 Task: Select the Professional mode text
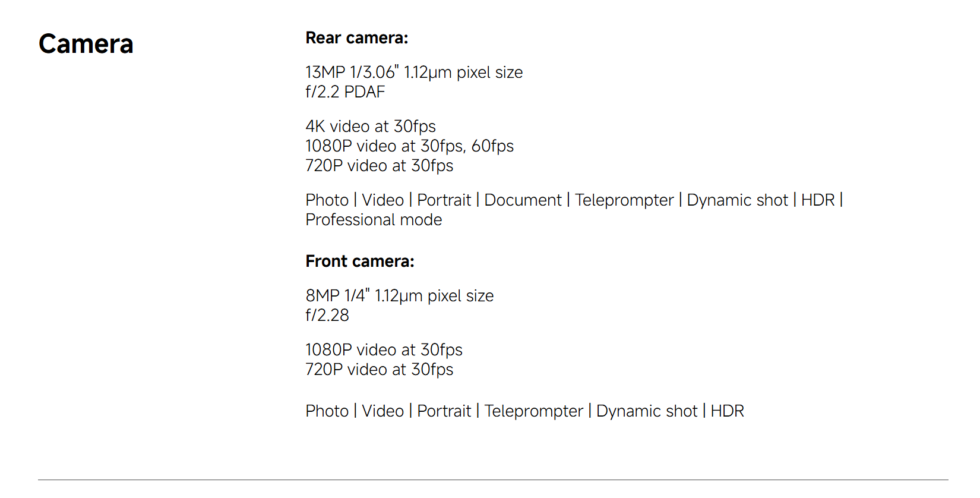[x=374, y=220]
